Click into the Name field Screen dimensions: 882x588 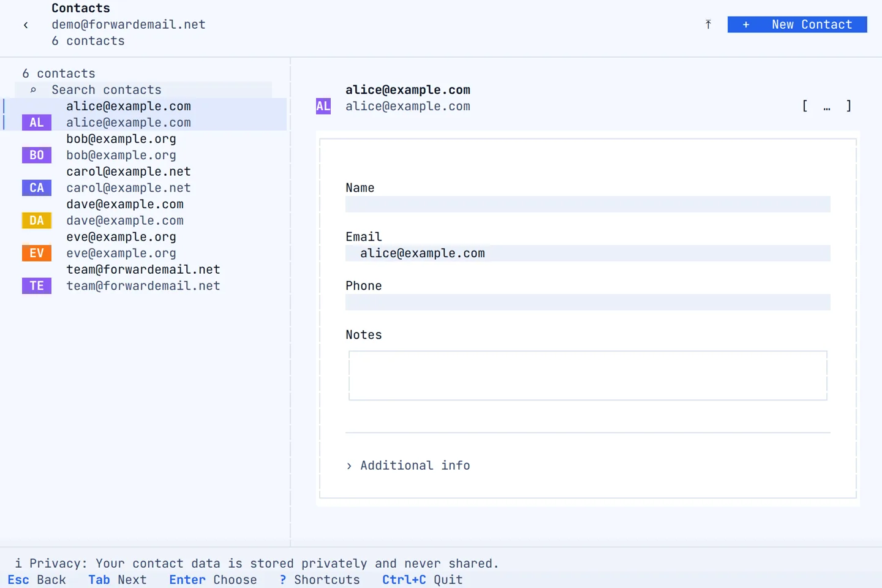tap(588, 204)
